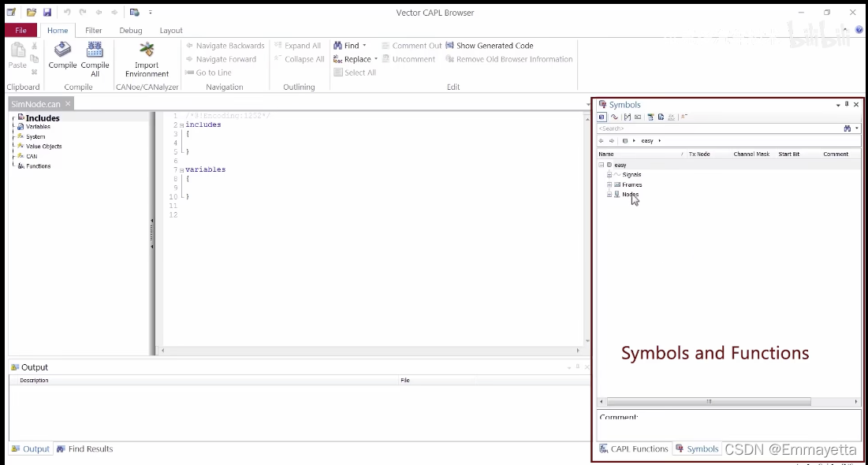
Task: Expand the Frames tree node
Action: coord(609,184)
